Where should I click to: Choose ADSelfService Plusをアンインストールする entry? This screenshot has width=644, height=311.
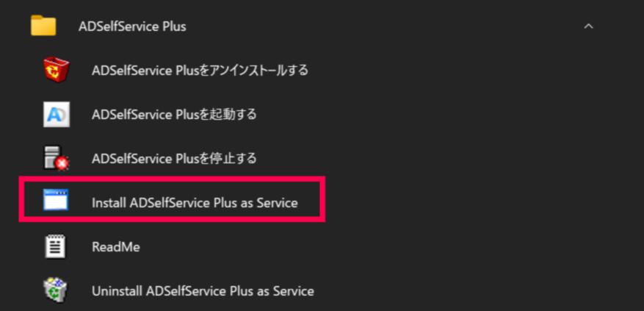click(200, 71)
